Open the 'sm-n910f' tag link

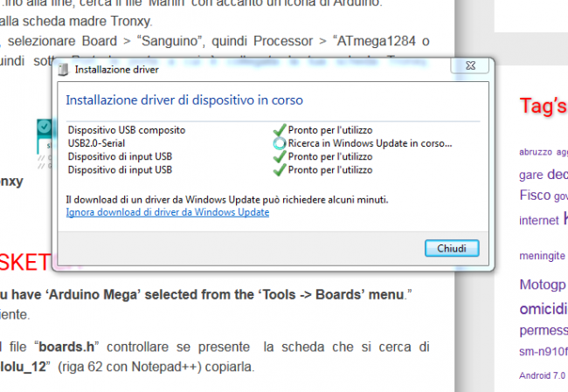[x=543, y=353]
